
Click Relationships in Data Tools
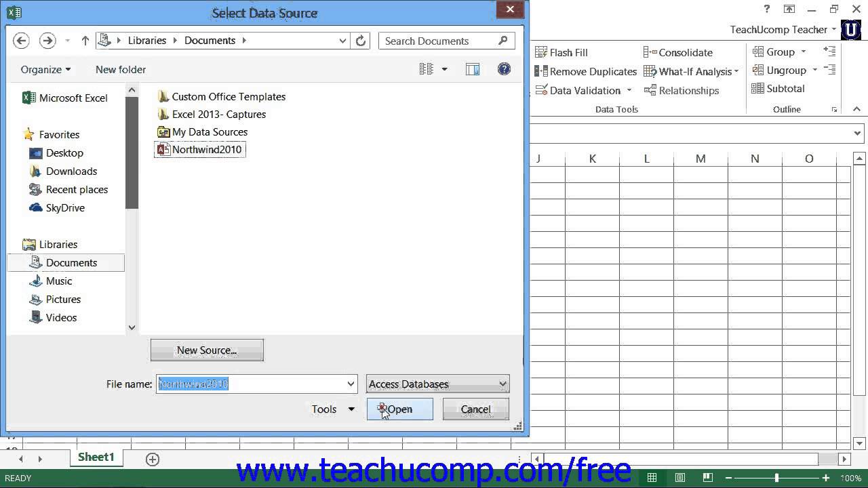[x=681, y=90]
